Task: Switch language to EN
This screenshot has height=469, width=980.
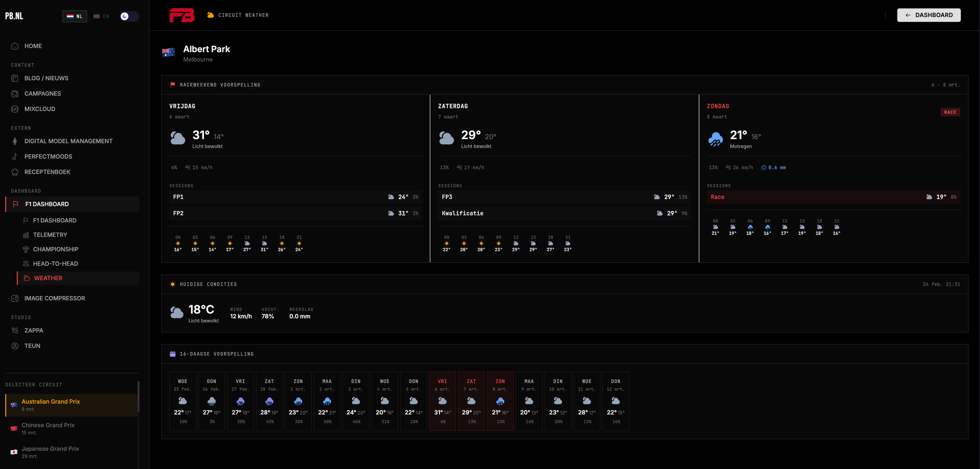Action: pyautogui.click(x=101, y=16)
